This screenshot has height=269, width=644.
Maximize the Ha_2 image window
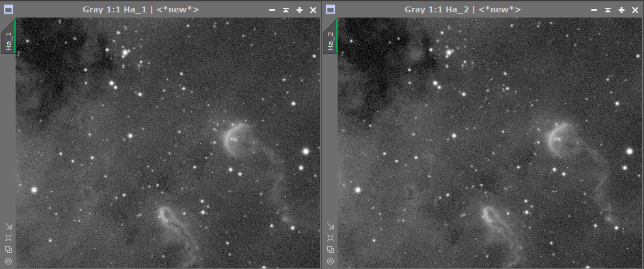[x=621, y=10]
